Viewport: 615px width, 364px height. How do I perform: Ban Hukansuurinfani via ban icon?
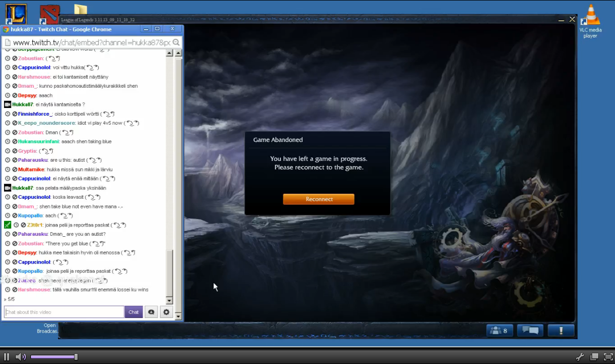click(x=15, y=141)
